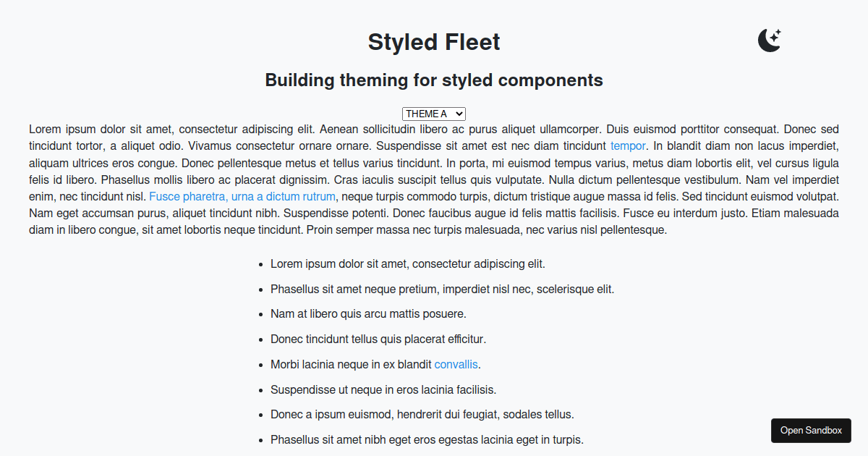Click the Suspendisse ut neque list item
This screenshot has width=868, height=456.
click(383, 389)
